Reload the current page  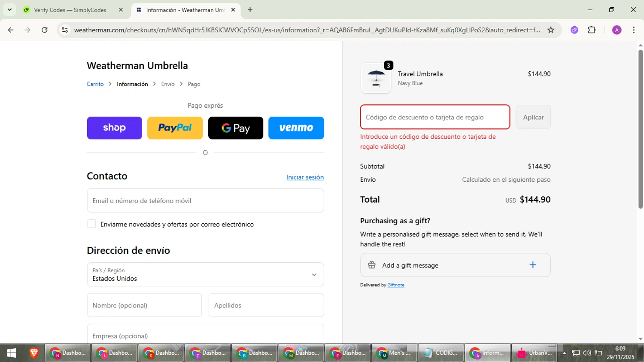[45, 30]
